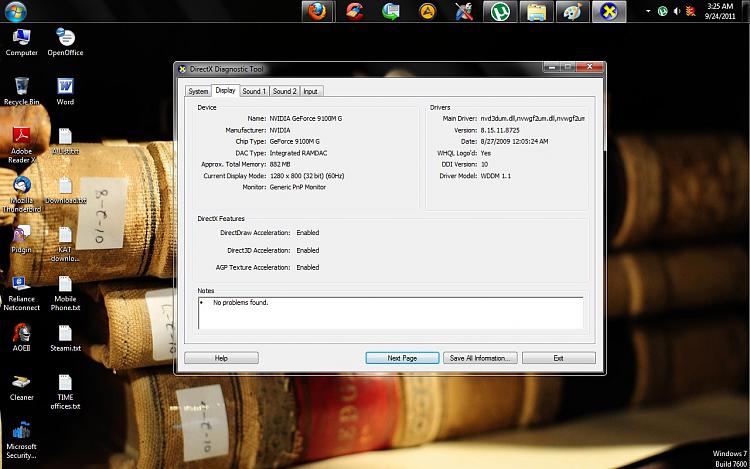Launch CCleaner from the taskbar
Image resolution: width=750 pixels, height=469 pixels.
click(x=354, y=11)
